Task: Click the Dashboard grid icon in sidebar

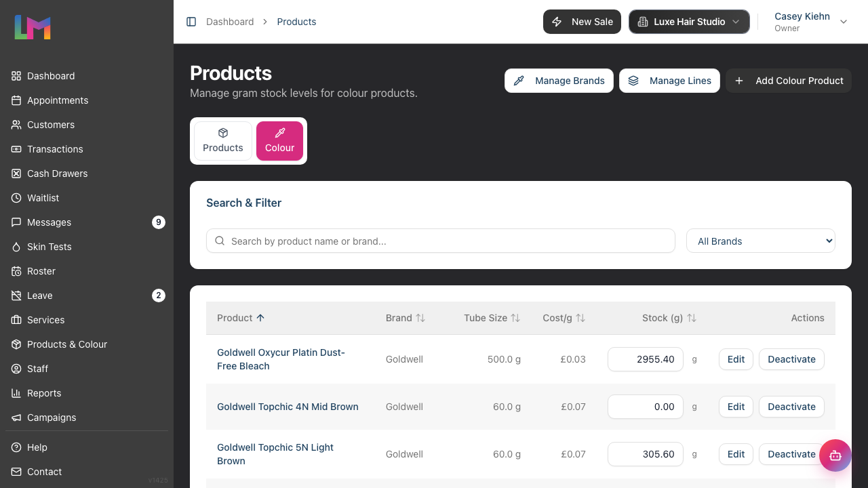Action: coord(16,76)
